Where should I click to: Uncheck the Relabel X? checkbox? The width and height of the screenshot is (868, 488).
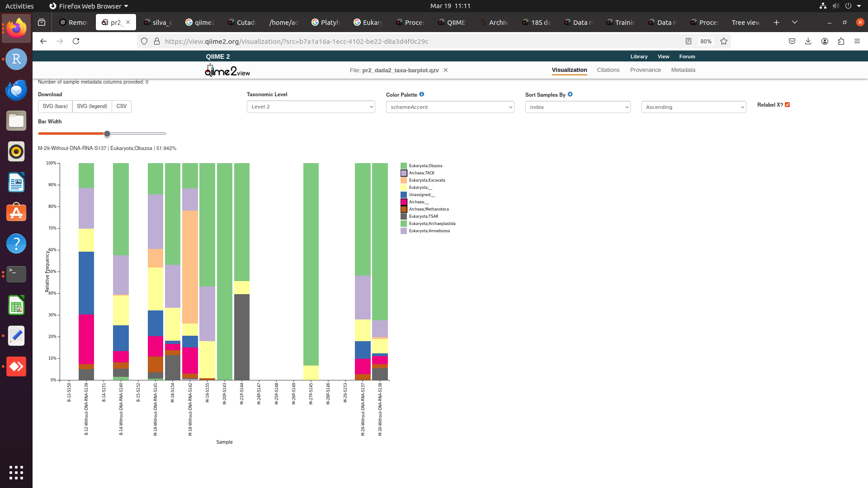coord(787,105)
